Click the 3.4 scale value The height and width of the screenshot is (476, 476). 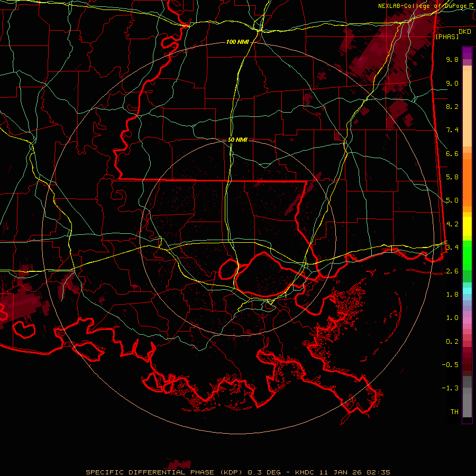click(x=452, y=248)
